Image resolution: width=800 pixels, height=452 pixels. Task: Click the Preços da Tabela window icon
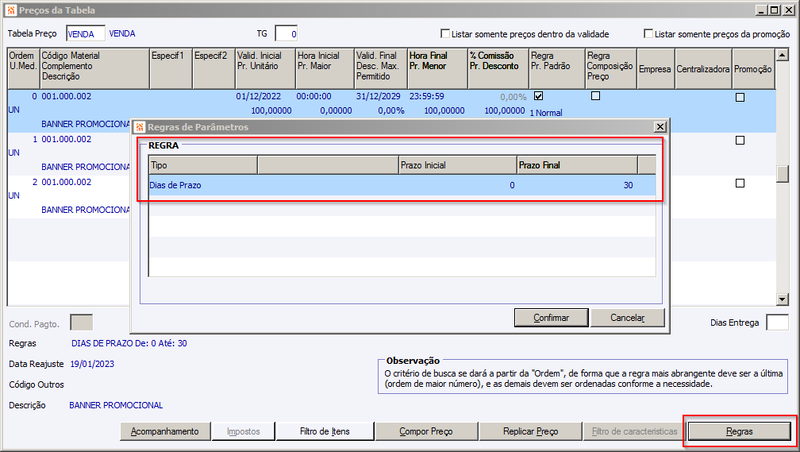(x=11, y=10)
